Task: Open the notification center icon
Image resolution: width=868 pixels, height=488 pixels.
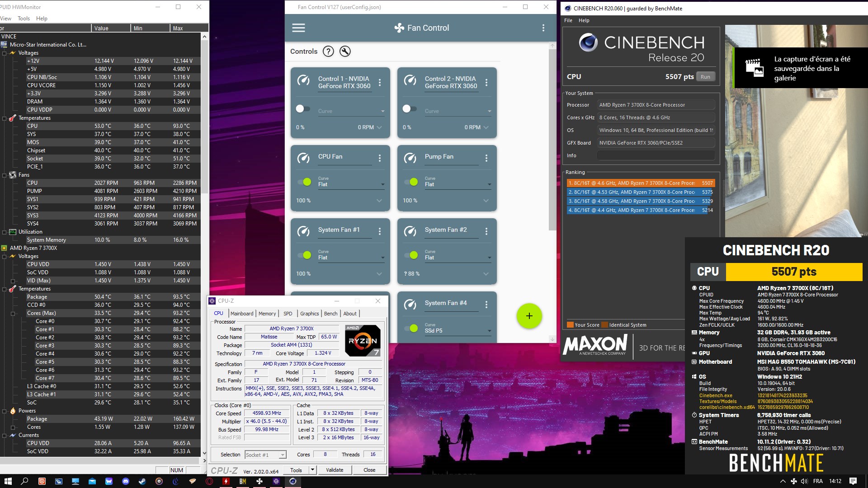Action: click(x=853, y=481)
